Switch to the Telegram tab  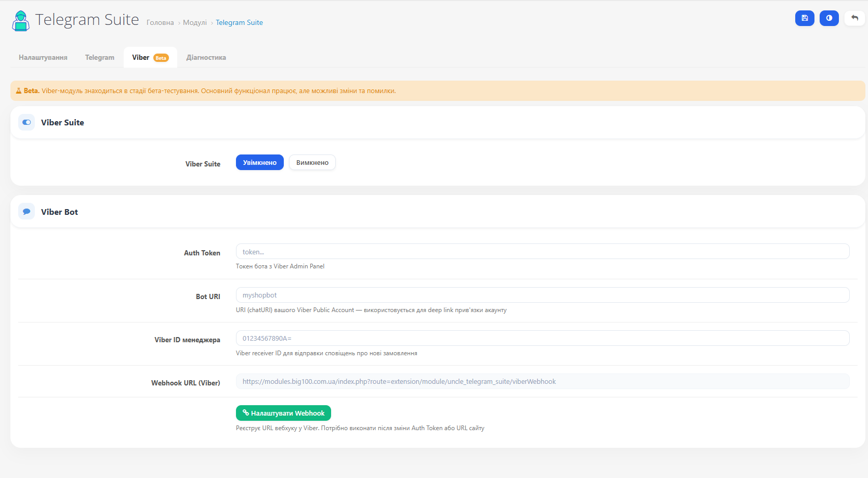[x=100, y=57]
